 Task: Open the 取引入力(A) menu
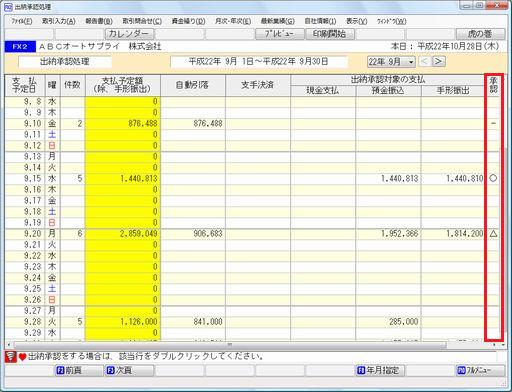(x=59, y=21)
